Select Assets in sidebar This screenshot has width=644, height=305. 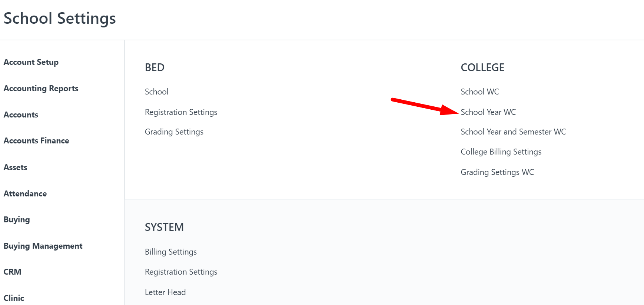pos(15,168)
